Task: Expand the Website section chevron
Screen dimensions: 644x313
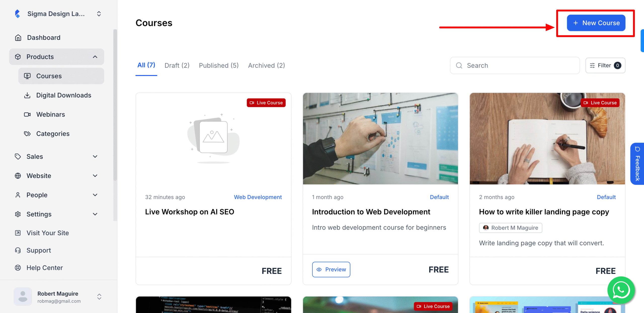Action: tap(95, 176)
